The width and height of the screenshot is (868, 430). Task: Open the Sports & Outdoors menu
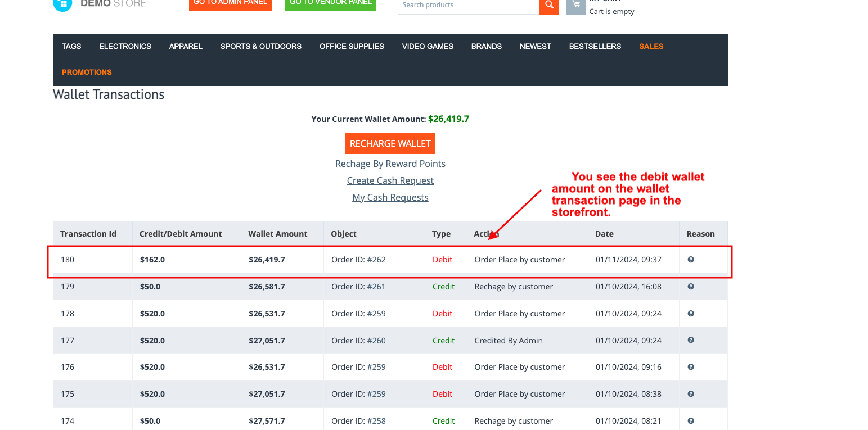260,47
